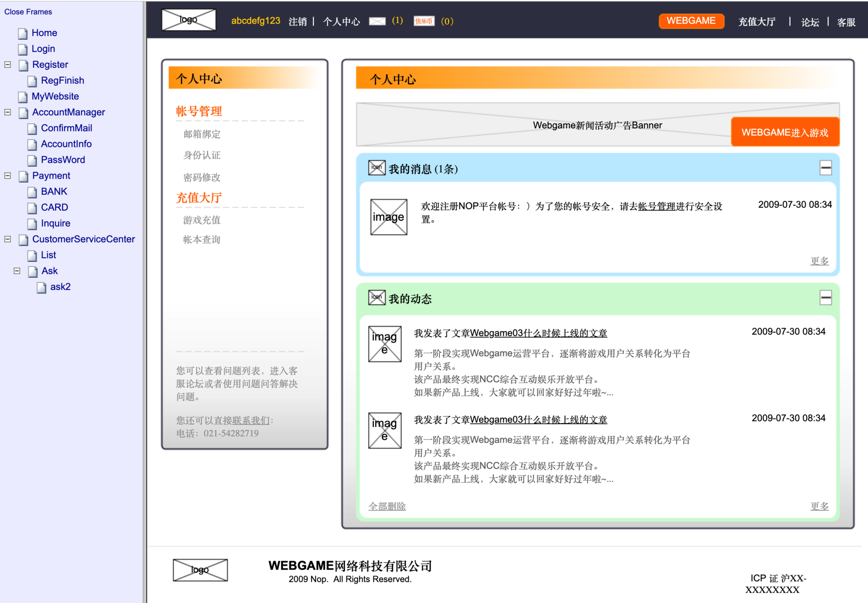Collapse the 我的消息 panel with minus button

826,168
